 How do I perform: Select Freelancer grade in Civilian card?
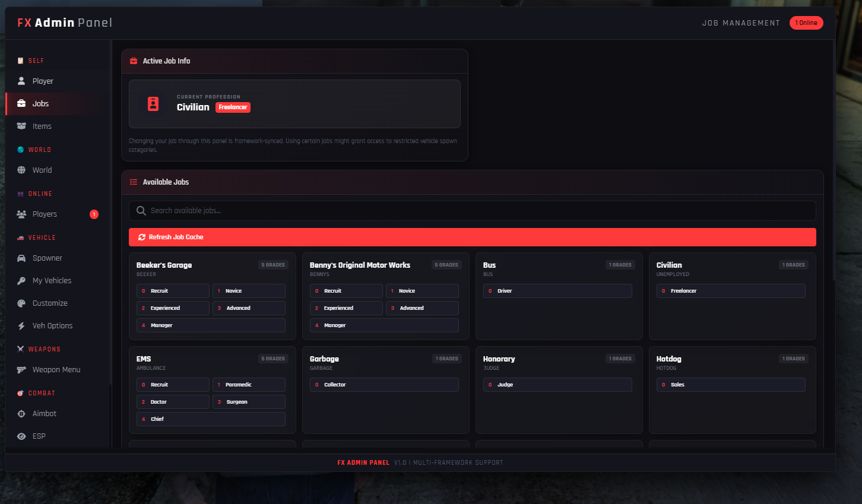pyautogui.click(x=731, y=291)
